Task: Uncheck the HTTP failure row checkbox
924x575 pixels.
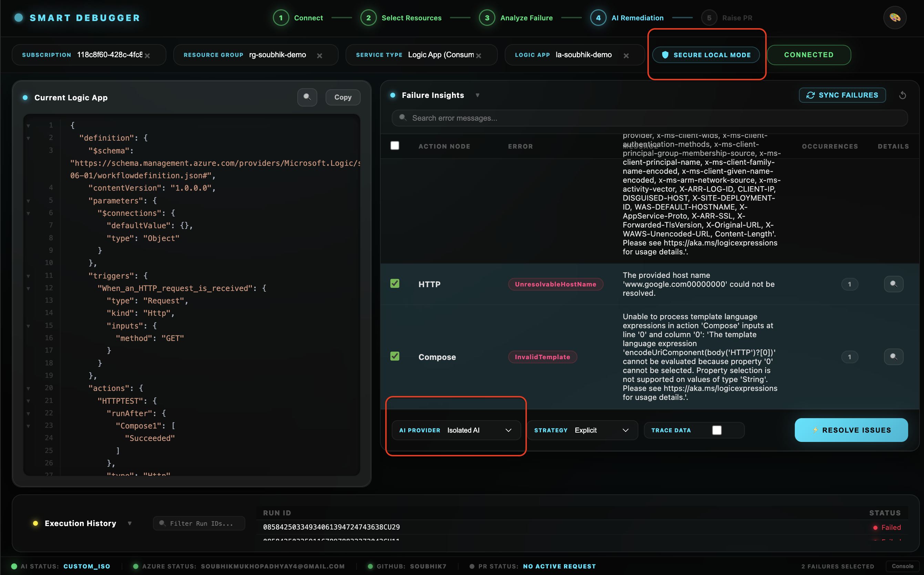Action: click(395, 283)
